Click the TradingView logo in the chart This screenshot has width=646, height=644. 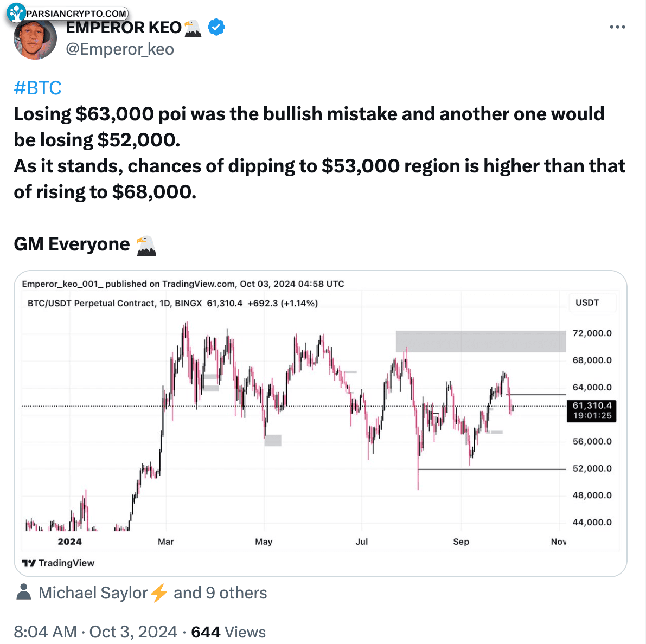tap(58, 563)
